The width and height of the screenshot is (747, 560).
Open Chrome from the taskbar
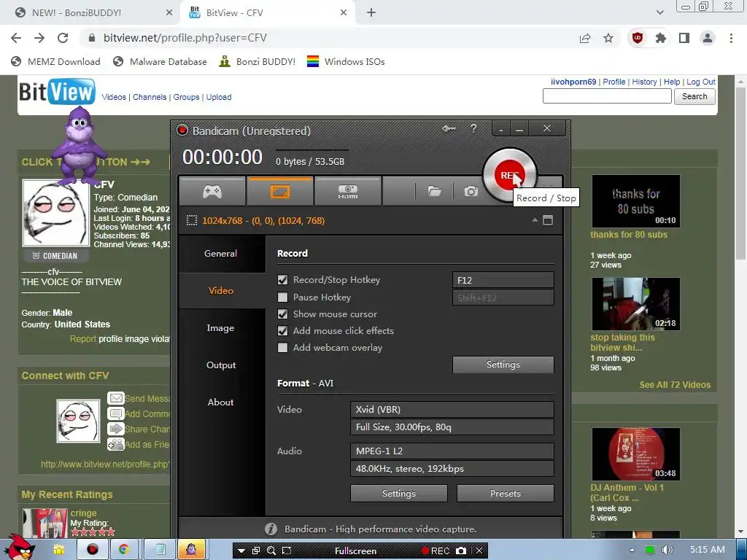pos(124,550)
